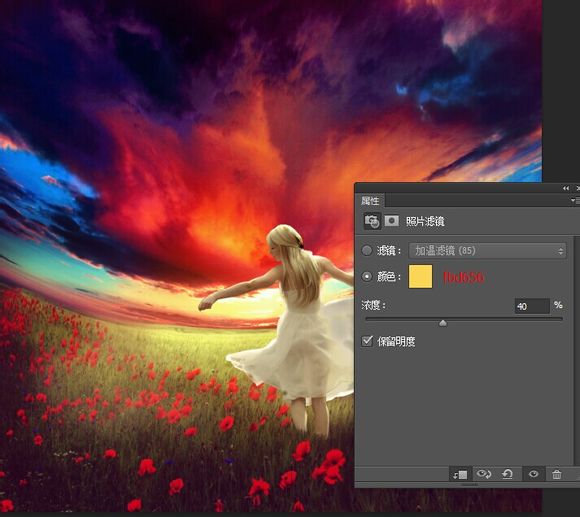This screenshot has width=580, height=517.
Task: Click the 浓度 value input field
Action: pos(532,306)
